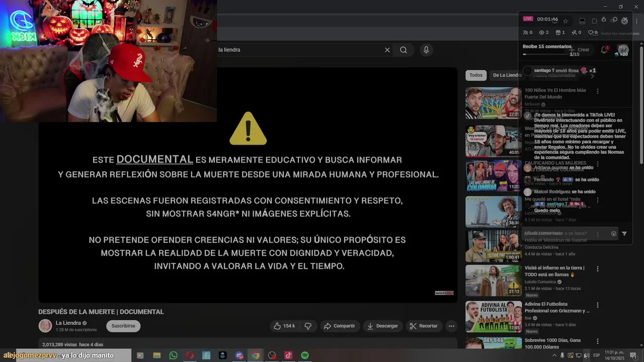Open more actions menu under the video
The height and width of the screenshot is (362, 644).
tap(451, 326)
